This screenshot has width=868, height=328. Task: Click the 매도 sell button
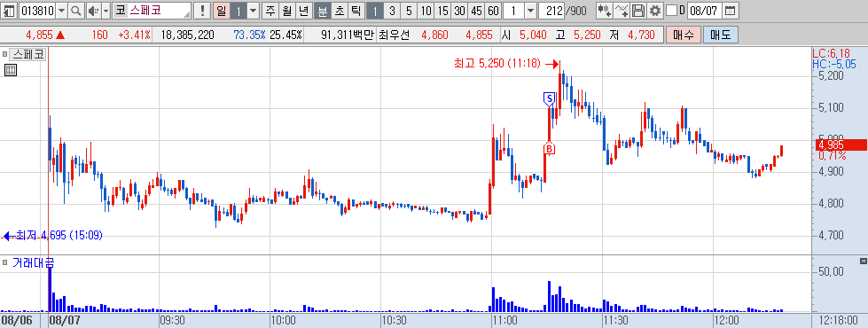tap(721, 35)
